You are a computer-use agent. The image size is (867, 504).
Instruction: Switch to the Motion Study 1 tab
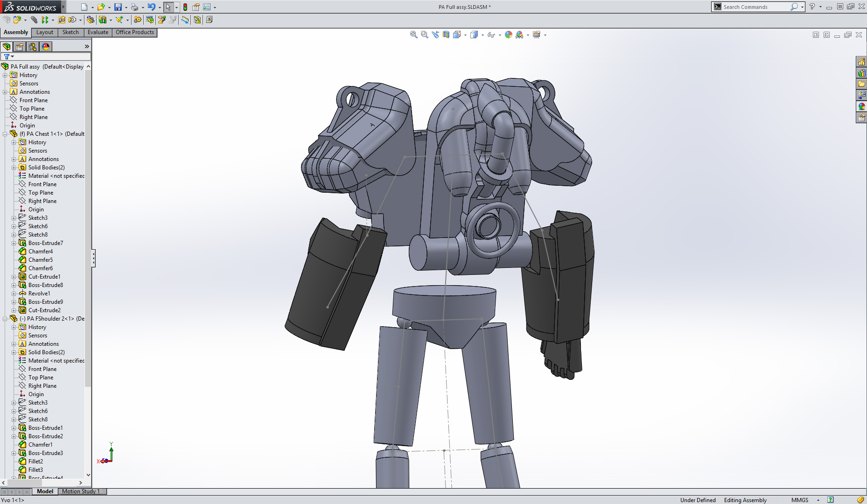point(81,491)
